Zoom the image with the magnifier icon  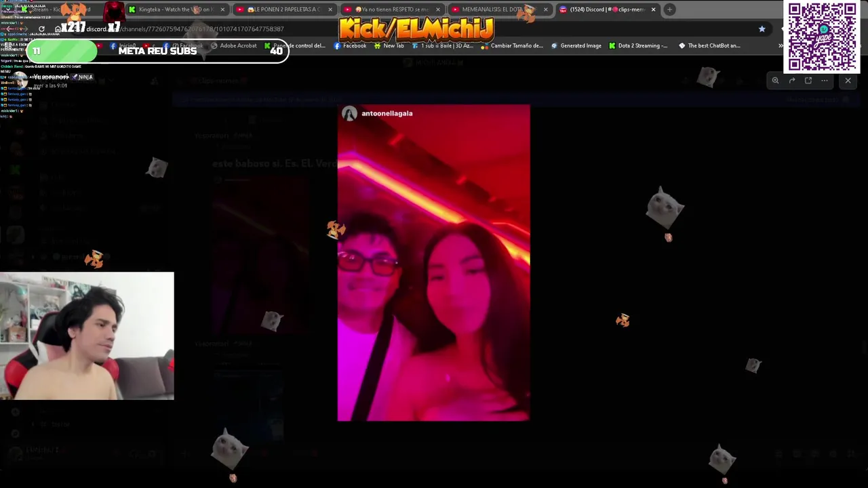pos(775,81)
